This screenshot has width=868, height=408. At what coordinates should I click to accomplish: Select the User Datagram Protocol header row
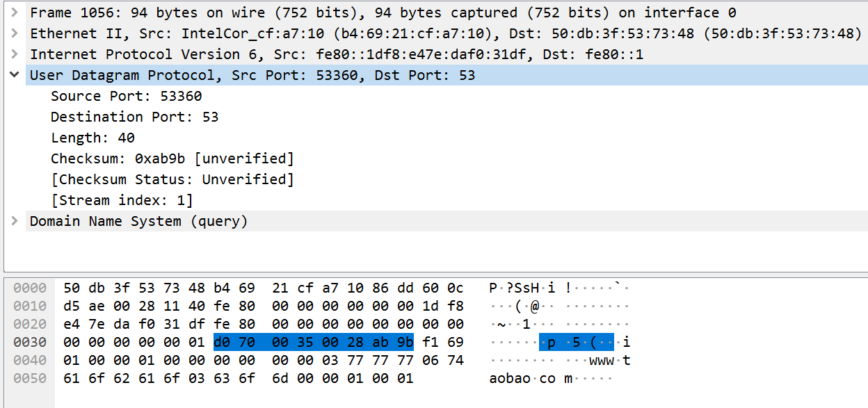[252, 75]
